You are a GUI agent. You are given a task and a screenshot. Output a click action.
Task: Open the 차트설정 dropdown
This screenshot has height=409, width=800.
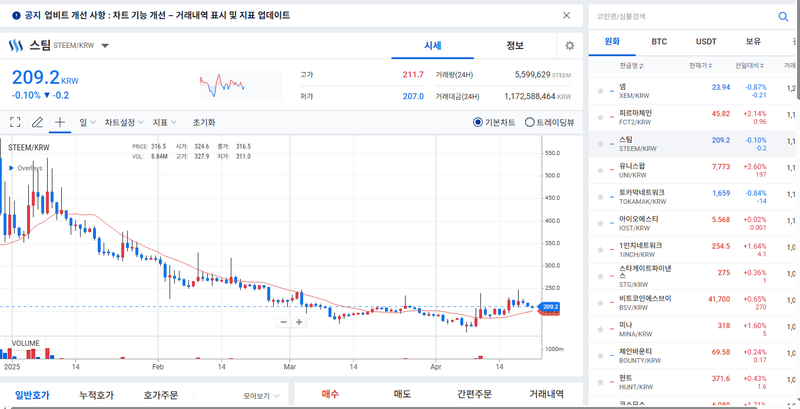124,122
